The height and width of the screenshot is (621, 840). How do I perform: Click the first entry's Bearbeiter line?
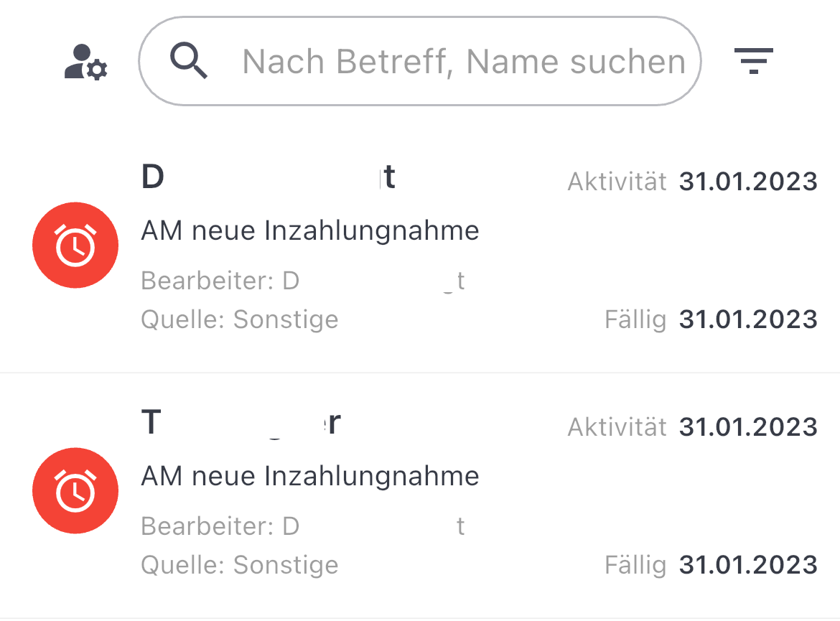coord(303,281)
